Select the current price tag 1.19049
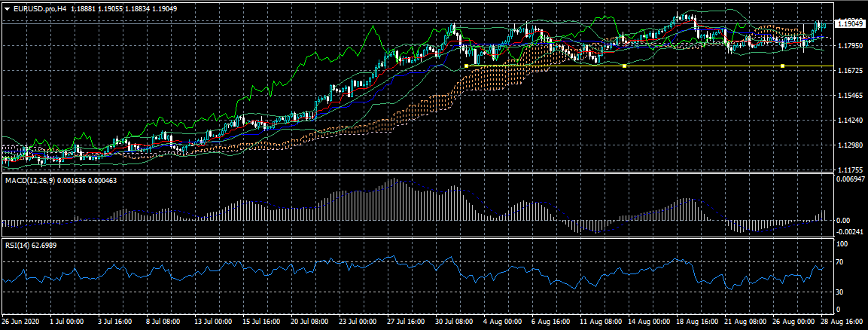This screenshot has width=868, height=330. coord(849,24)
